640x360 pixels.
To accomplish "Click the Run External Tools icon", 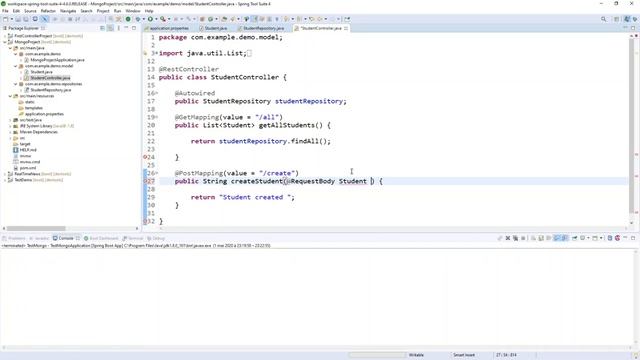I will (162, 19).
